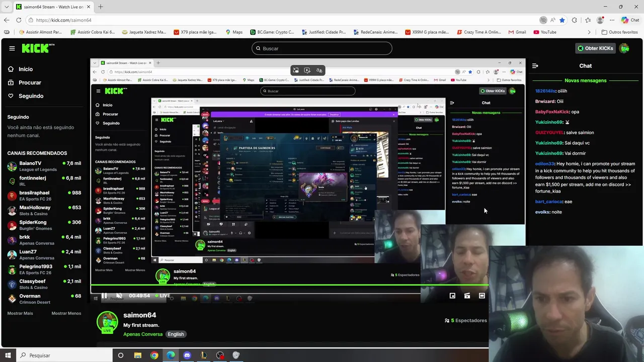
Task: Open Discord from the taskbar
Action: pyautogui.click(x=187, y=355)
